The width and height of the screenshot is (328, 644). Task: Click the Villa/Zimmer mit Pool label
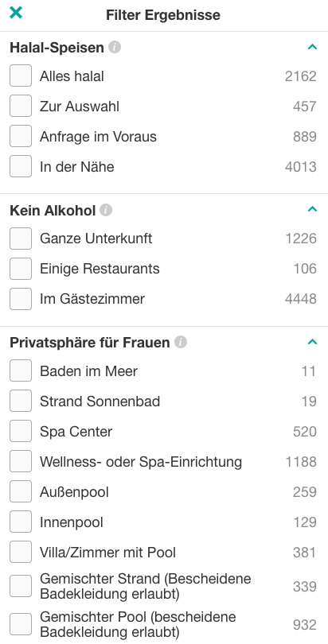[107, 552]
